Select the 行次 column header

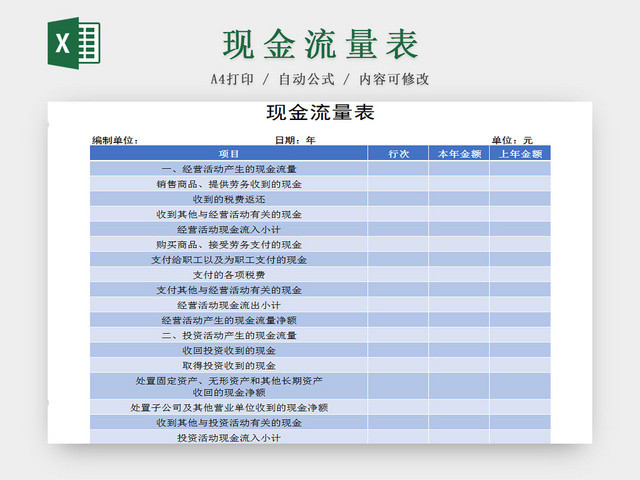(398, 153)
